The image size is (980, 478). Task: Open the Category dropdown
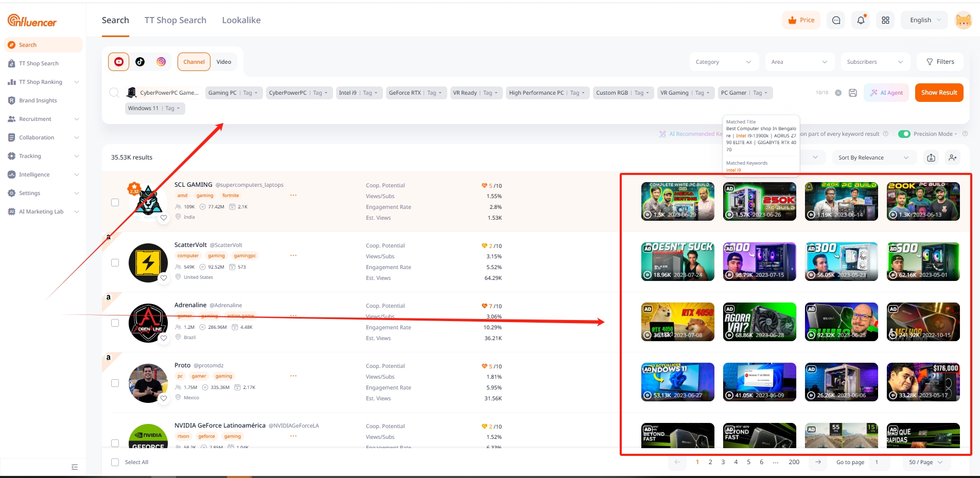click(x=723, y=62)
